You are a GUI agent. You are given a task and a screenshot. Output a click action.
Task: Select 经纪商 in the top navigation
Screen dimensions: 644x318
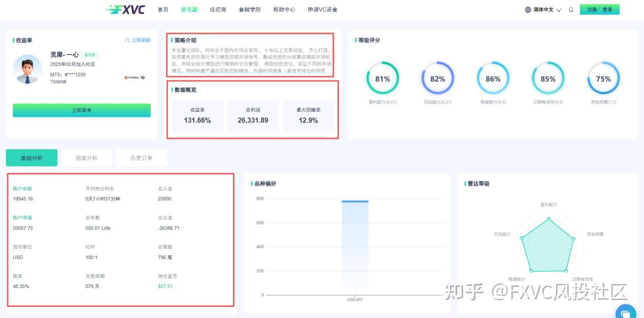click(x=218, y=9)
